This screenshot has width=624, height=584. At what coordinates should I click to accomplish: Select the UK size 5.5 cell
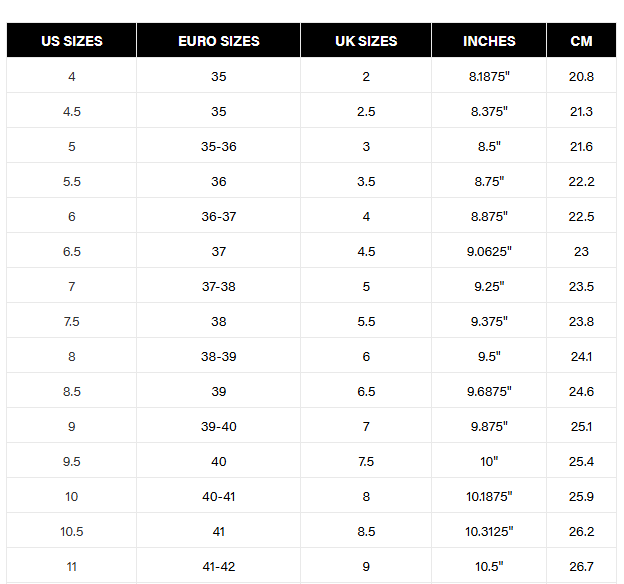[366, 321]
